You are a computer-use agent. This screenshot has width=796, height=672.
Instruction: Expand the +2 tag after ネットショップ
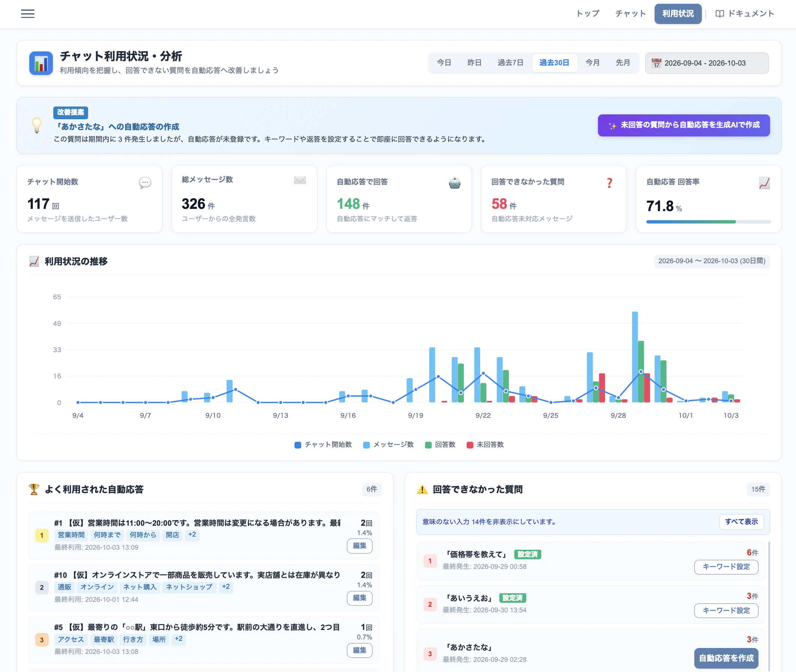226,587
